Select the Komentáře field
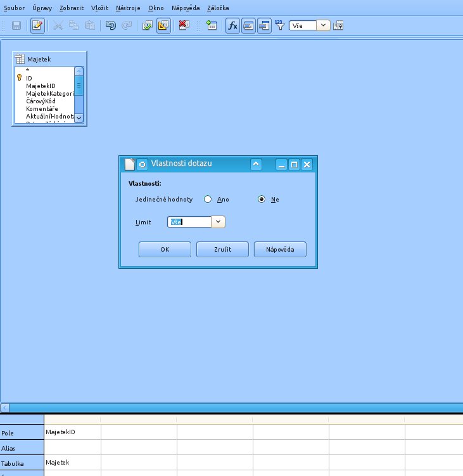 [x=42, y=108]
